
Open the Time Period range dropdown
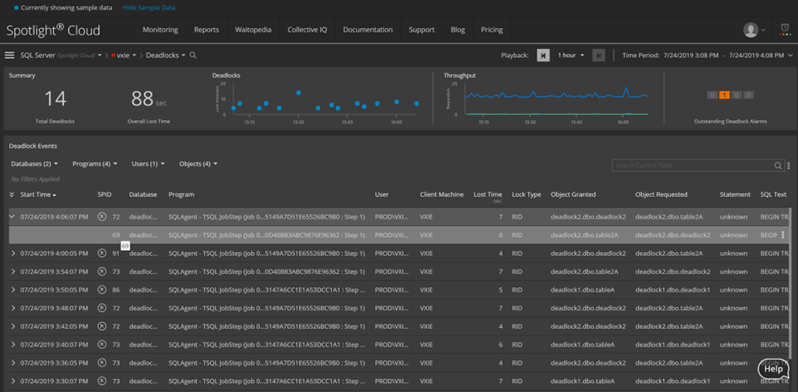tap(707, 55)
